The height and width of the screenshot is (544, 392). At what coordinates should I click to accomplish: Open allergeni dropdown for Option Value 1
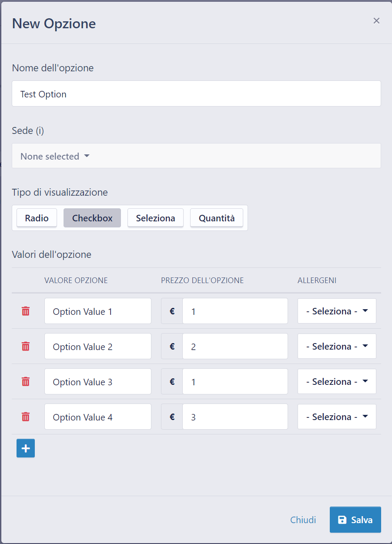point(337,311)
